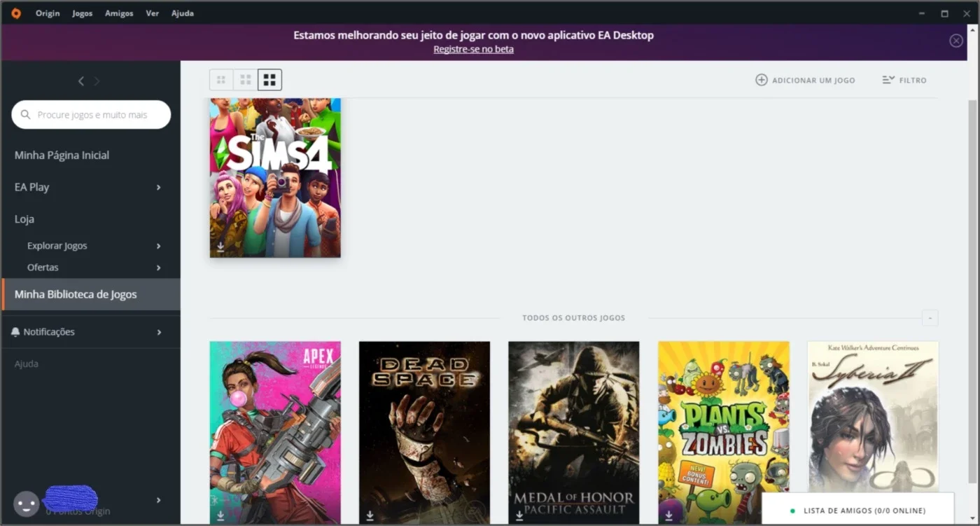Open the Ver menu
Screen dimensions: 980x526
(x=152, y=13)
